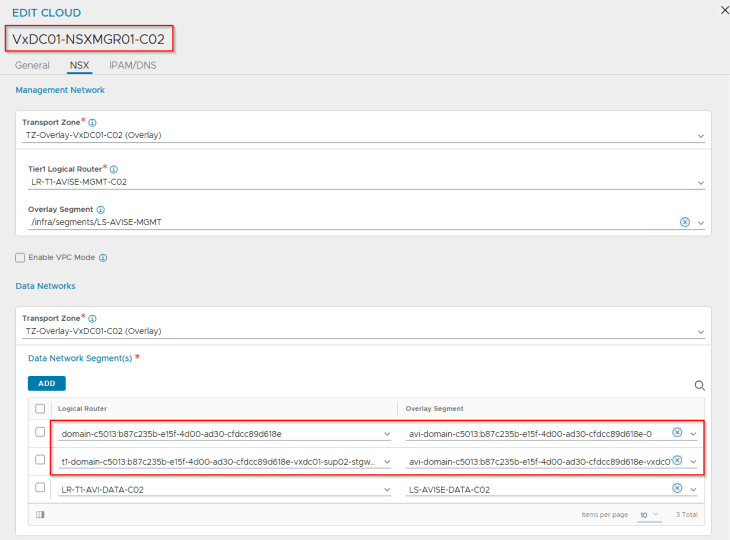Switch to the General tab
730x540 pixels.
pos(32,65)
